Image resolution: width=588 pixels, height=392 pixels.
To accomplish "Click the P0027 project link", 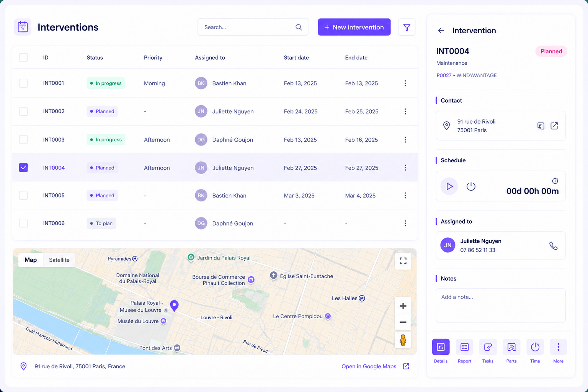I will 444,75.
